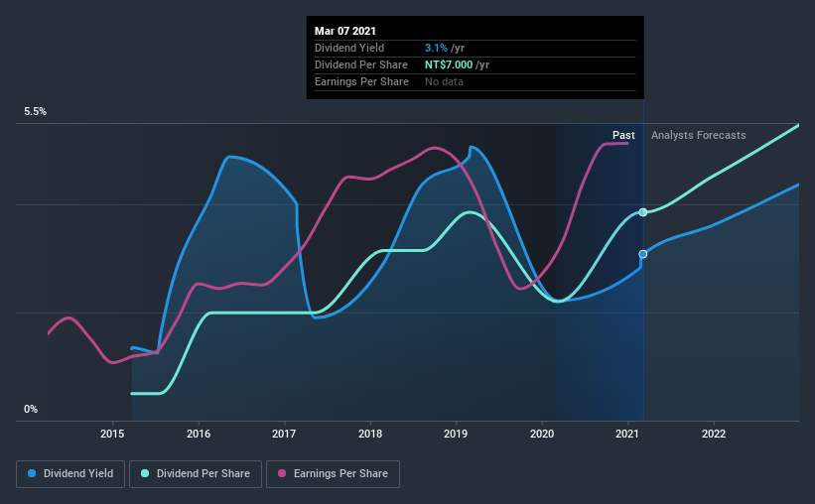Screen dimensions: 815x504
Task: Click the 5.5% y-axis label
Action: pyautogui.click(x=36, y=111)
